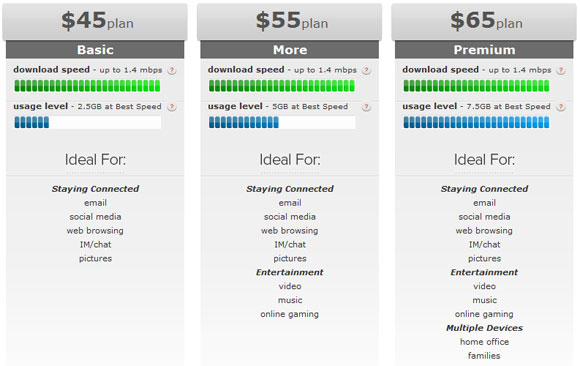Screen dimensions: 580x366
Task: Select the $65 plan header
Action: (484, 21)
